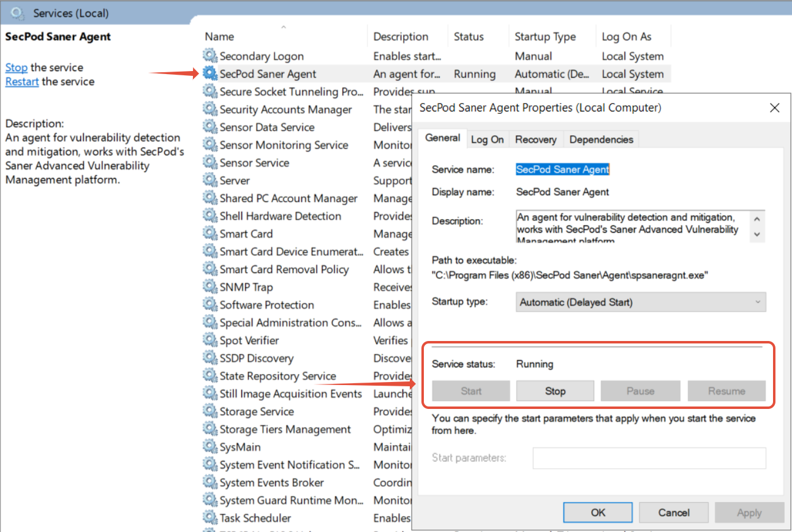The image size is (792, 532).
Task: Click the gear icon beside Storage Service
Action: [x=210, y=411]
